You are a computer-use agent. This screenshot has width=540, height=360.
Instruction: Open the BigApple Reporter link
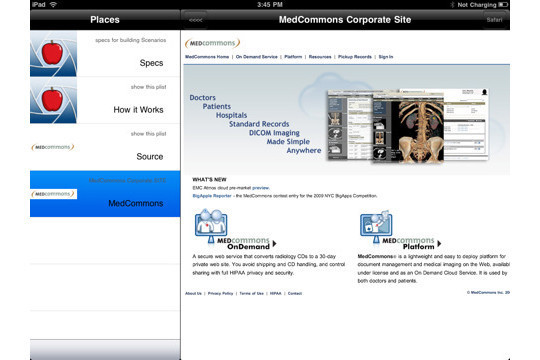212,196
